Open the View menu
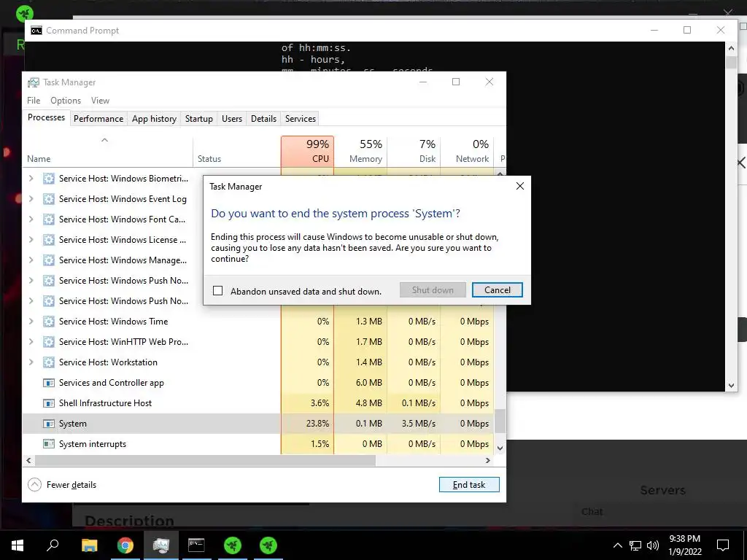The image size is (747, 560). 100,101
